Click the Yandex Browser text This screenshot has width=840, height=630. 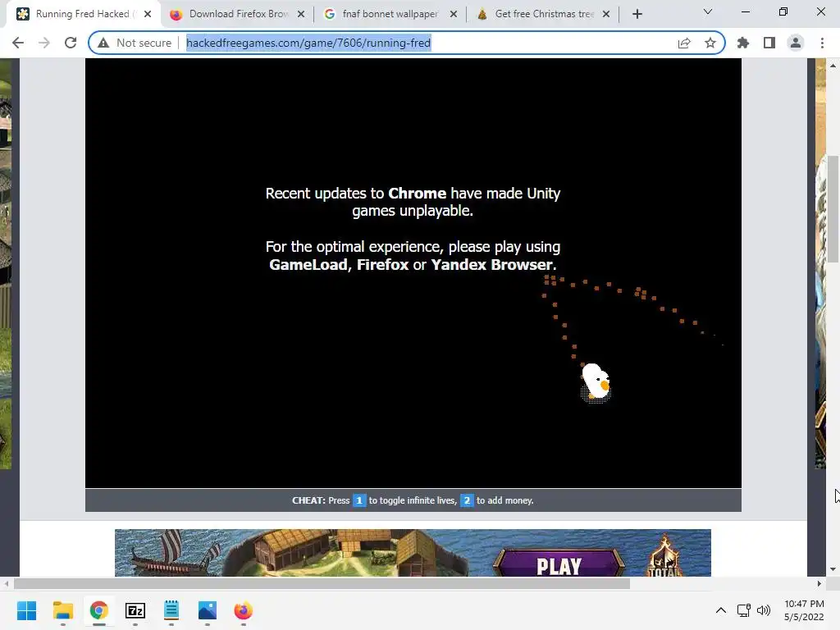coord(492,265)
